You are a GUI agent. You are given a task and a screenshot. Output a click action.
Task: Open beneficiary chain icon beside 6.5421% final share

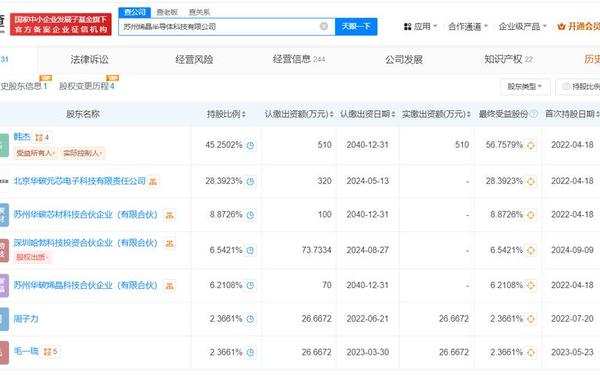(x=531, y=250)
